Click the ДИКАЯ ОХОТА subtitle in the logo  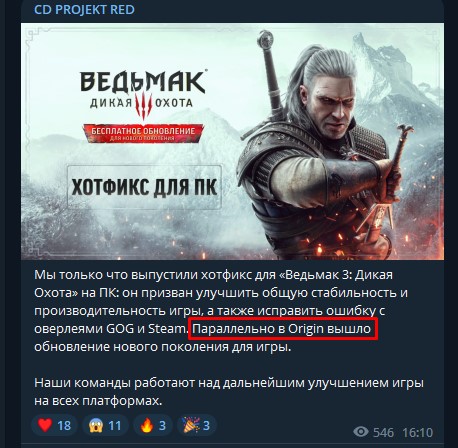(x=141, y=103)
